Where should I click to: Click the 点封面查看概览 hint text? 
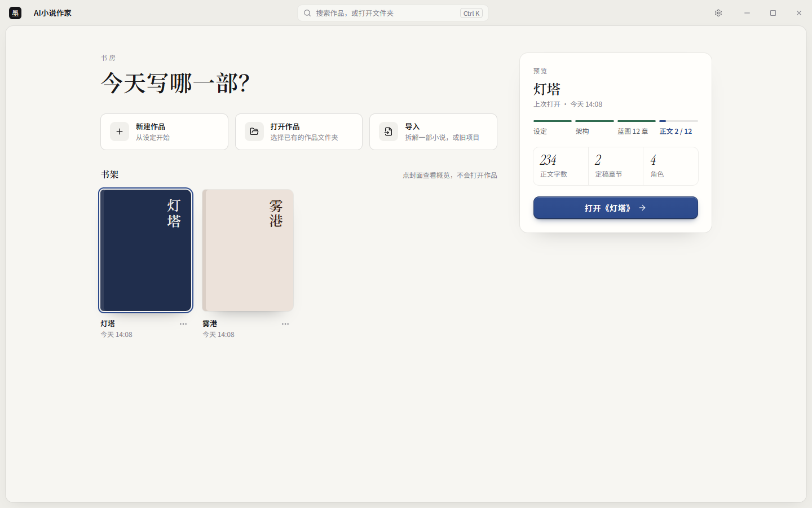tap(450, 176)
